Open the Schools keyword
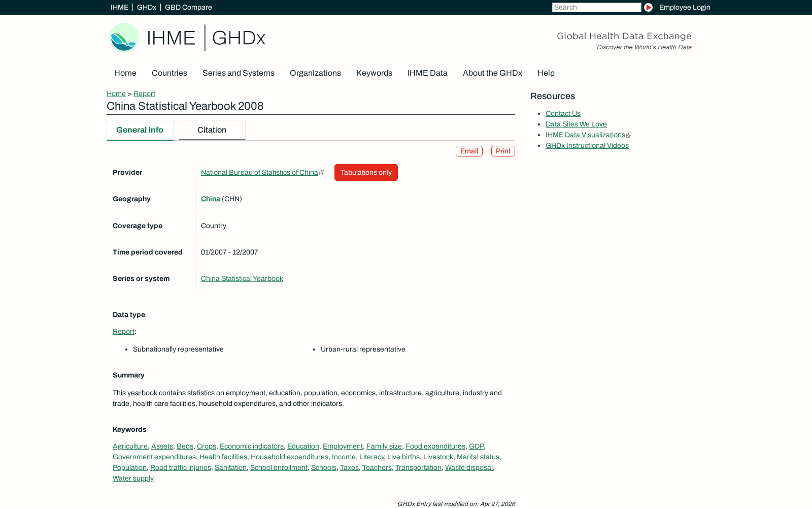This screenshot has height=508, width=812. click(324, 467)
